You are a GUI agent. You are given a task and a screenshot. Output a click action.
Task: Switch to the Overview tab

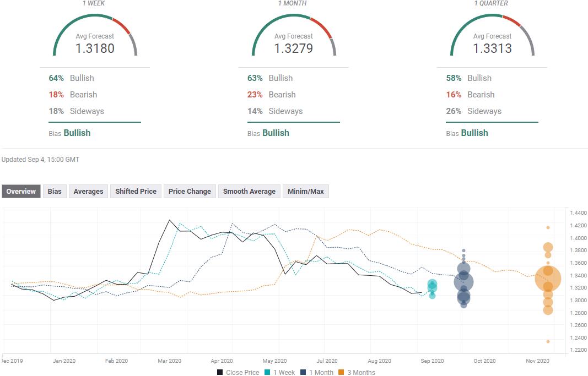coord(21,192)
